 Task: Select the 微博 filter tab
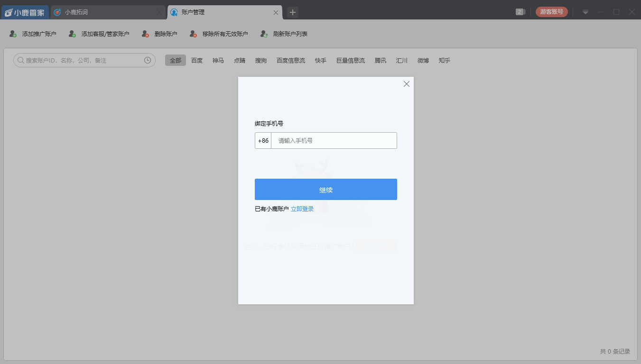tap(423, 61)
